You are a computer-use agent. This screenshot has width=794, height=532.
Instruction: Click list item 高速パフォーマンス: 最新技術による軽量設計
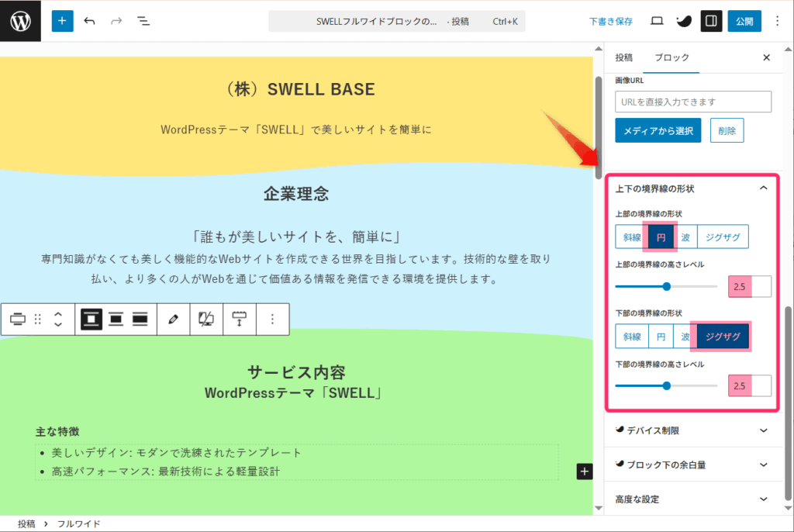pos(166,472)
